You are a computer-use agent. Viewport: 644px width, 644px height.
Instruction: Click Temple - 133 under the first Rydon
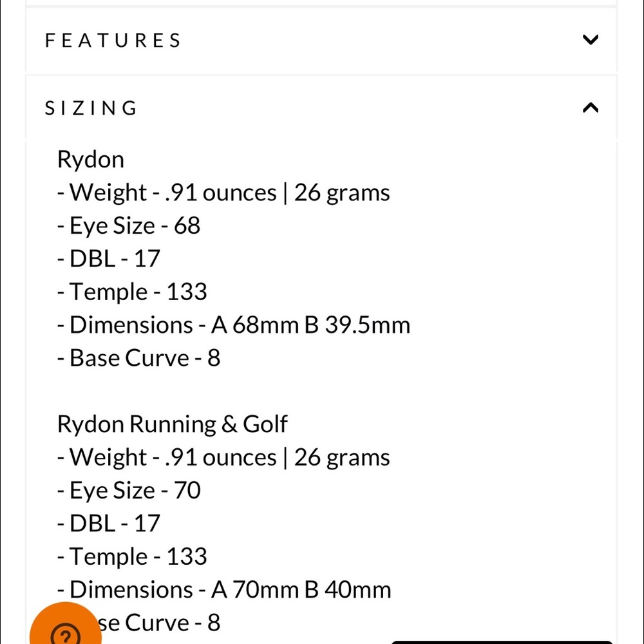coord(132,292)
